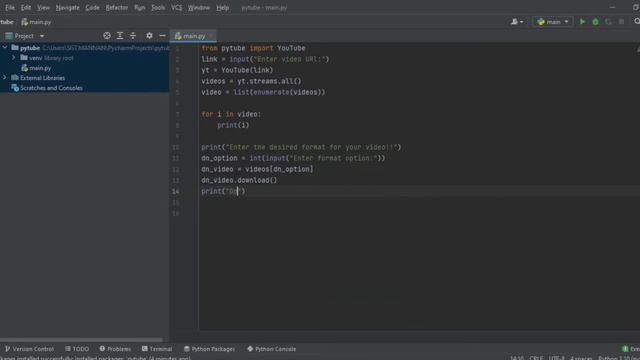The image size is (640, 360).
Task: Open the user account icon menu
Action: (516, 22)
